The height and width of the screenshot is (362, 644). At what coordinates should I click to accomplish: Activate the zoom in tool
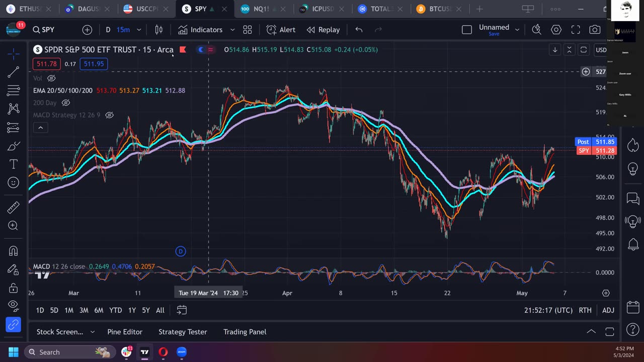pos(14,226)
